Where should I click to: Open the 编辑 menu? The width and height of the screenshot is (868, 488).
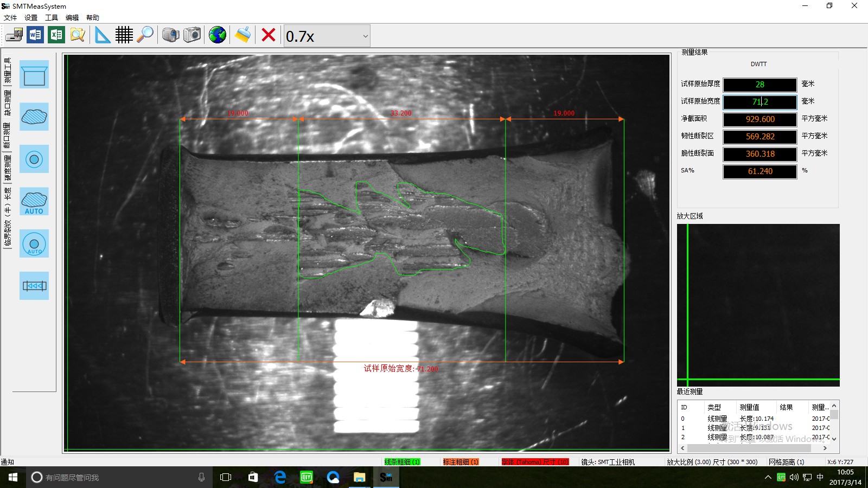[72, 17]
